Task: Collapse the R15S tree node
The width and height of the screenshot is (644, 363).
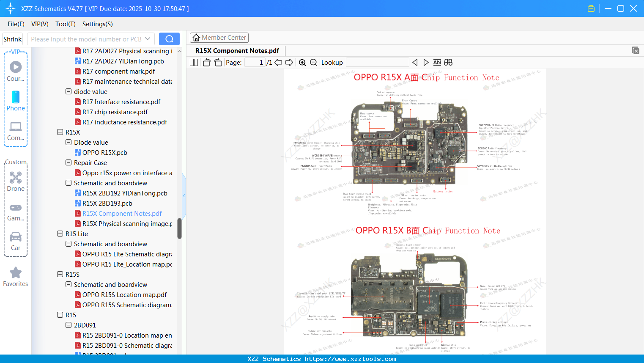Action: point(60,274)
